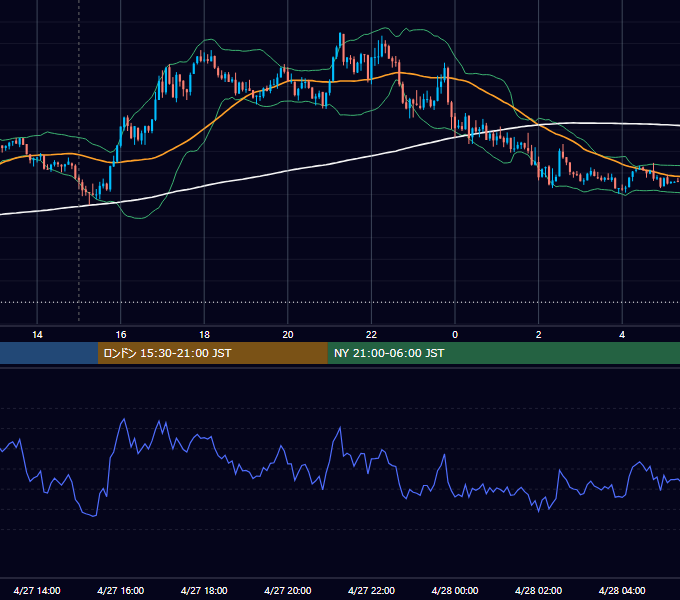The width and height of the screenshot is (680, 600).
Task: Click the 22 hour label on the price chart axis
Action: click(371, 335)
